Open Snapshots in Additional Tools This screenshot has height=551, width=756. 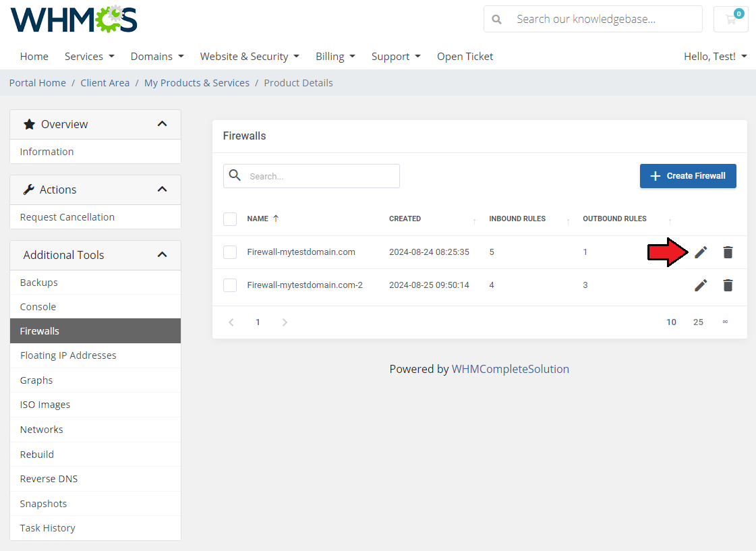click(96, 504)
